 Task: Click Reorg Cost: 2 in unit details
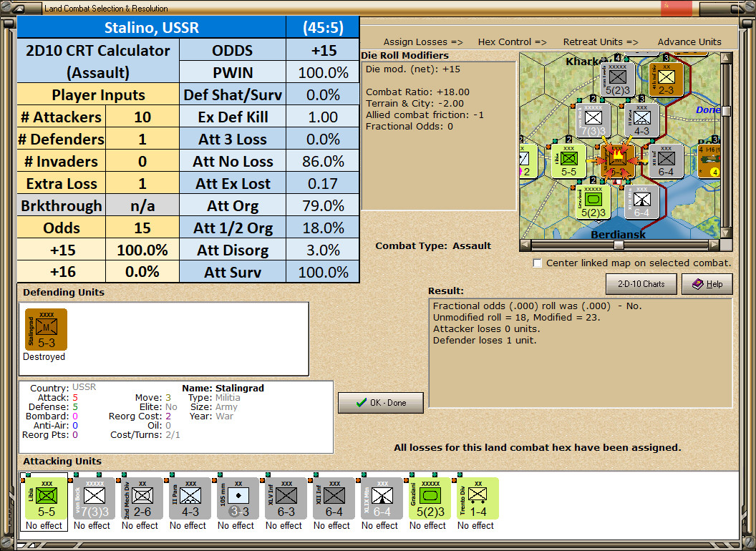[x=140, y=416]
